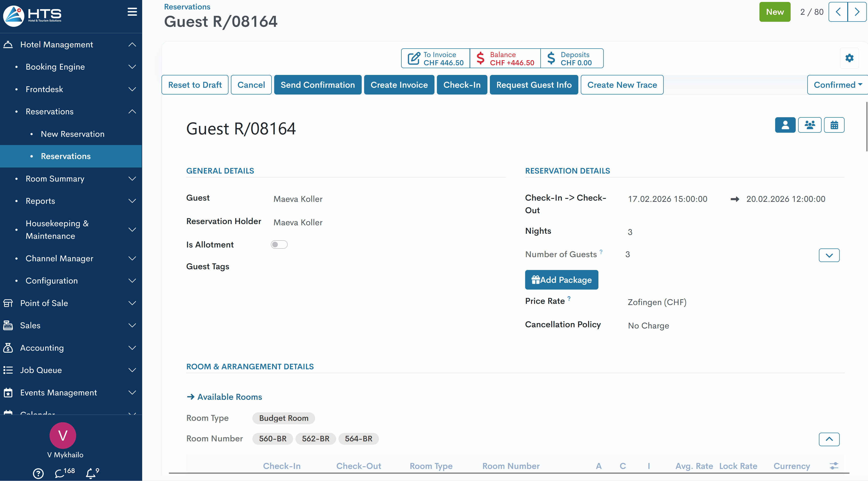Open the Confirmed status dropdown
The height and width of the screenshot is (481, 868).
(837, 85)
